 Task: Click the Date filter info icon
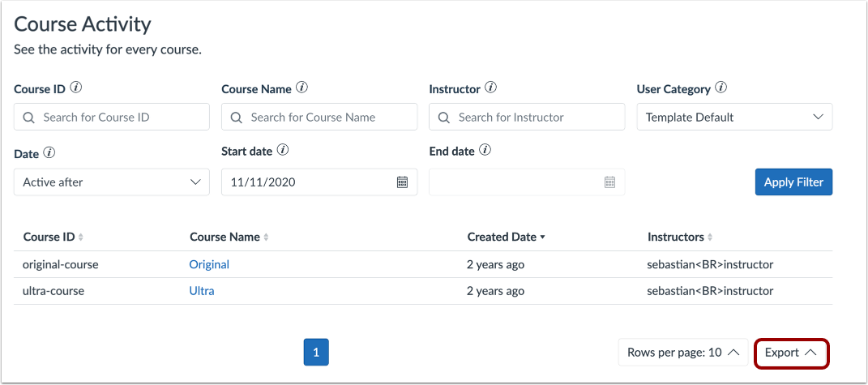[49, 152]
